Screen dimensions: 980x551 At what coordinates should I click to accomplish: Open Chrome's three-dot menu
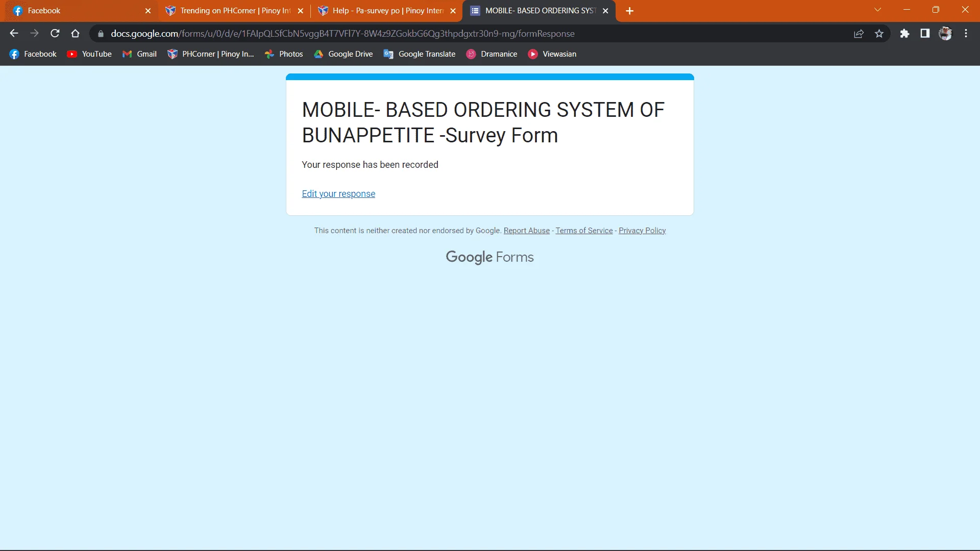pyautogui.click(x=966, y=34)
